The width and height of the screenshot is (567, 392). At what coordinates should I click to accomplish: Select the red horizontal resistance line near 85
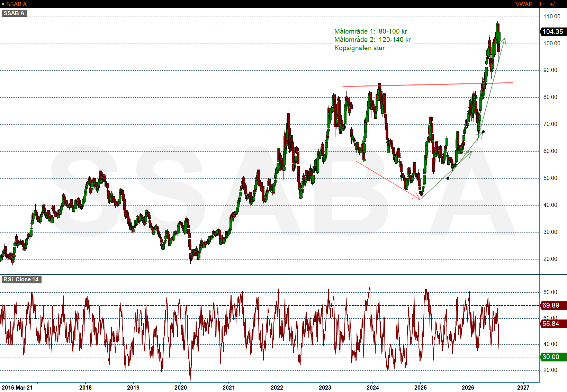(x=427, y=84)
